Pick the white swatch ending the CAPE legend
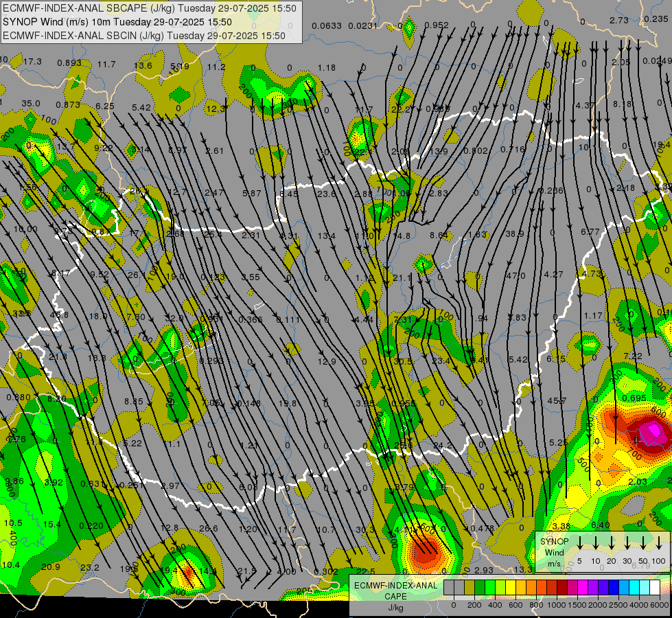Screen dimensions: 672x618 [654, 587]
